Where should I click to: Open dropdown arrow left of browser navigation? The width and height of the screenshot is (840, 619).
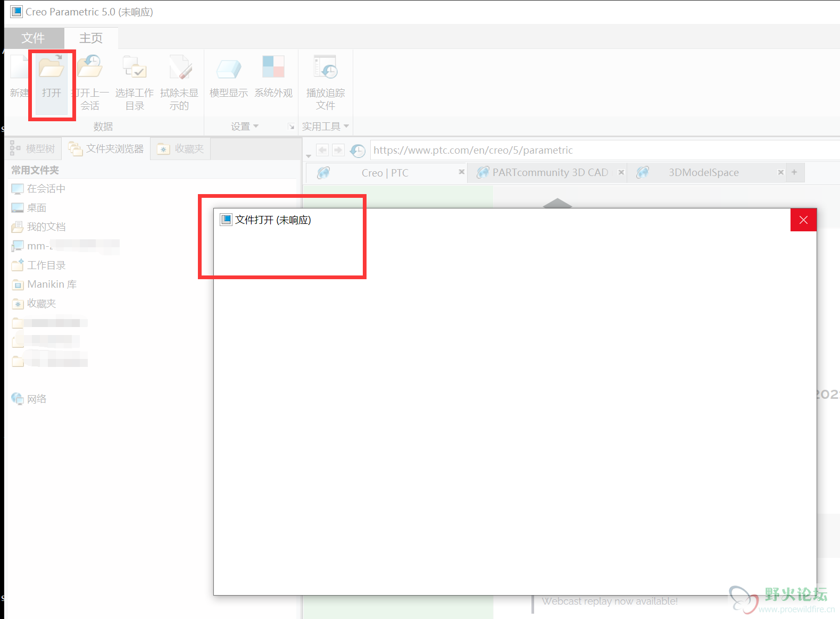click(309, 156)
